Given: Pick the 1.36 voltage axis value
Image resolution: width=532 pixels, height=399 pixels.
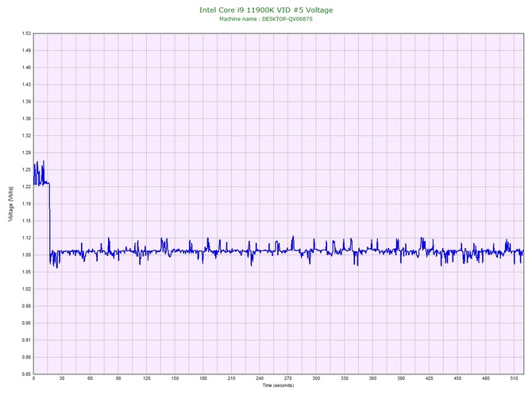Looking at the screenshot, I should pyautogui.click(x=26, y=118).
